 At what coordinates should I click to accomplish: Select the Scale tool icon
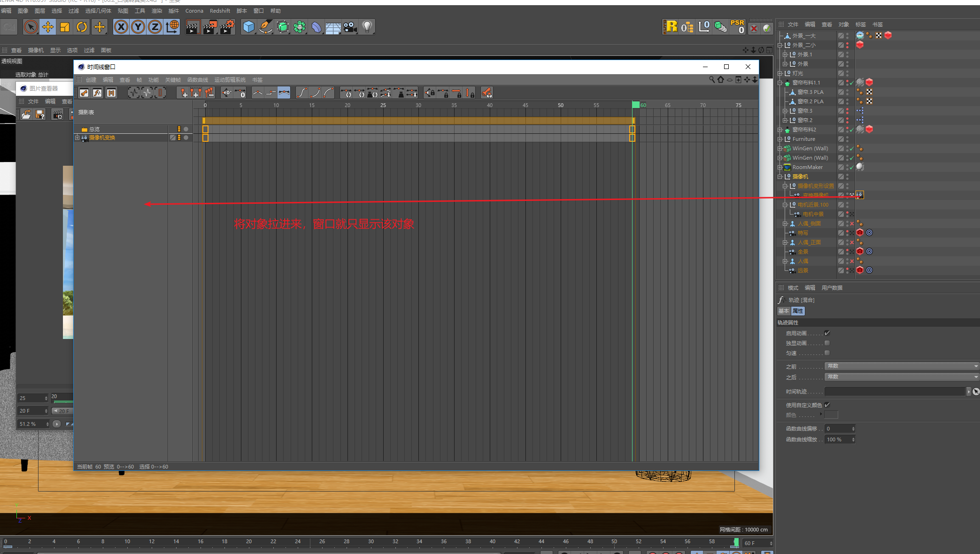[x=65, y=27]
